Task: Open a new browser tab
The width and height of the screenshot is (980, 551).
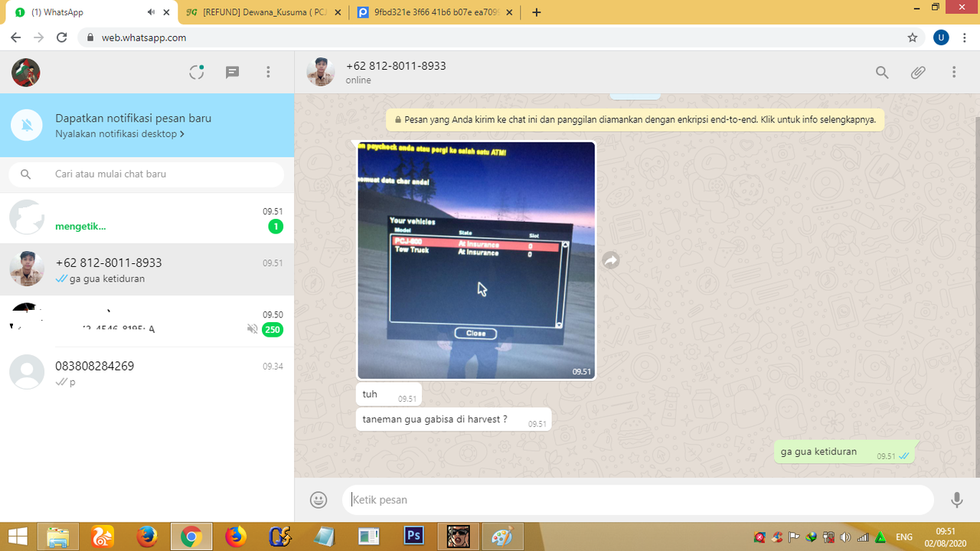Action: (537, 12)
